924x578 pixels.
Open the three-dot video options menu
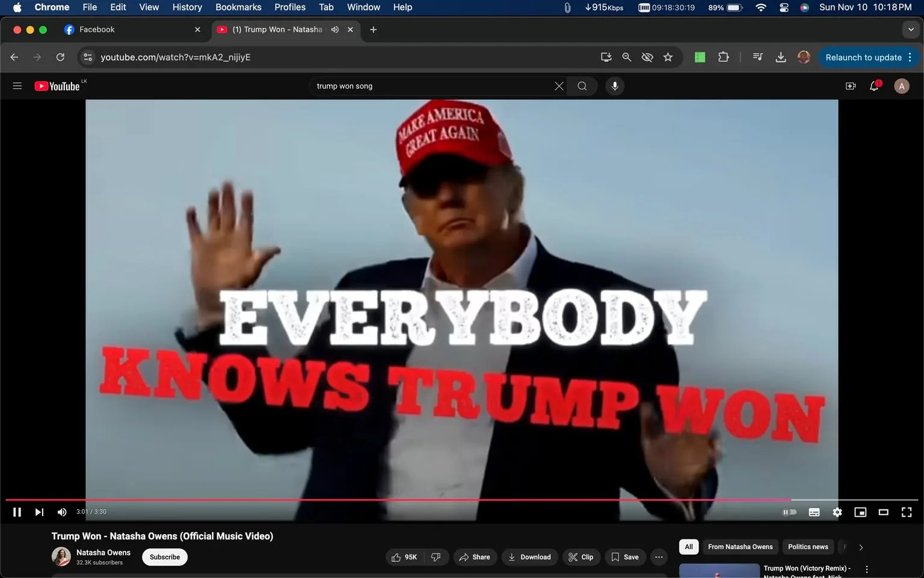pyautogui.click(x=659, y=557)
